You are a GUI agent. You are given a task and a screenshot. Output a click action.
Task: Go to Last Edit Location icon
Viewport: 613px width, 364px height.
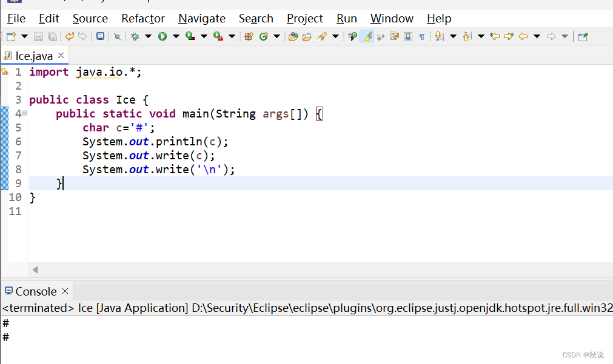pyautogui.click(x=495, y=36)
